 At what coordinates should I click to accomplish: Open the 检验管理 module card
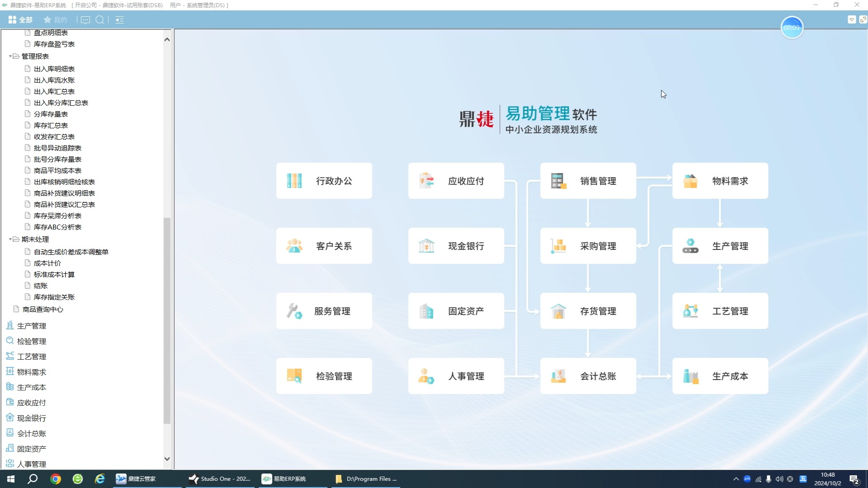(324, 375)
